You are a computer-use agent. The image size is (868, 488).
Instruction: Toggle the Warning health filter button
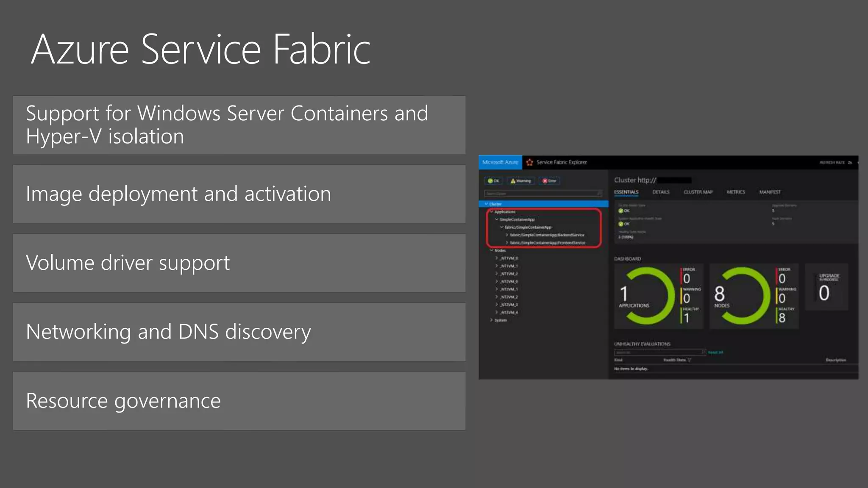click(520, 181)
